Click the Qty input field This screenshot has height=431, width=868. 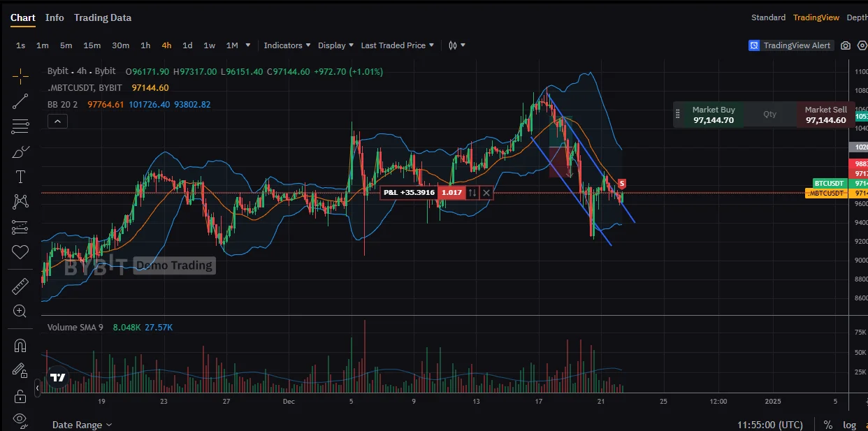coord(769,115)
